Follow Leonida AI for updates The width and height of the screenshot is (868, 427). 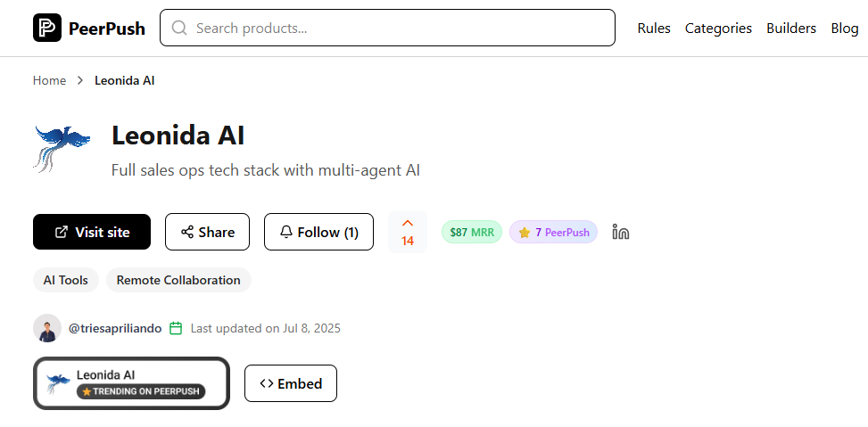tap(318, 232)
